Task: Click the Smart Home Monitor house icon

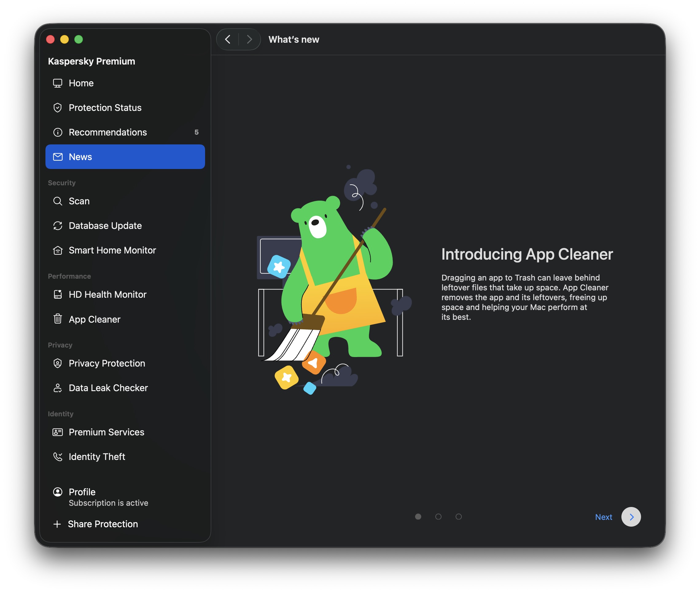Action: pyautogui.click(x=58, y=250)
